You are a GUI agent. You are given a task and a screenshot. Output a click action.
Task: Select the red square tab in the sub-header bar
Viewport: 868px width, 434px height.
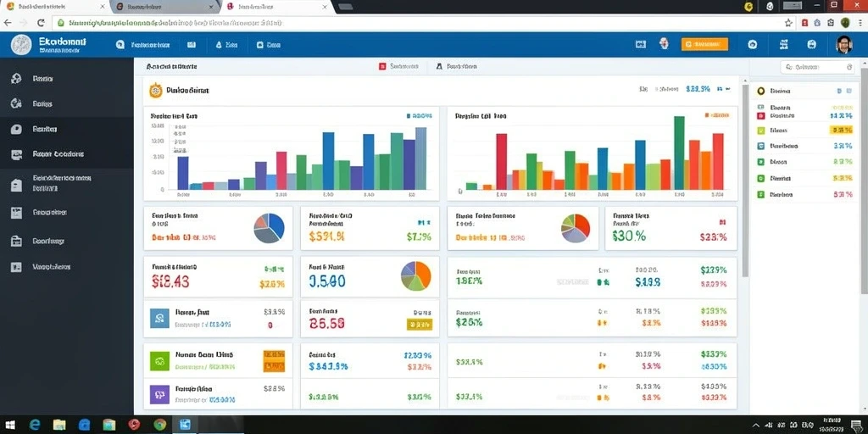(398, 66)
